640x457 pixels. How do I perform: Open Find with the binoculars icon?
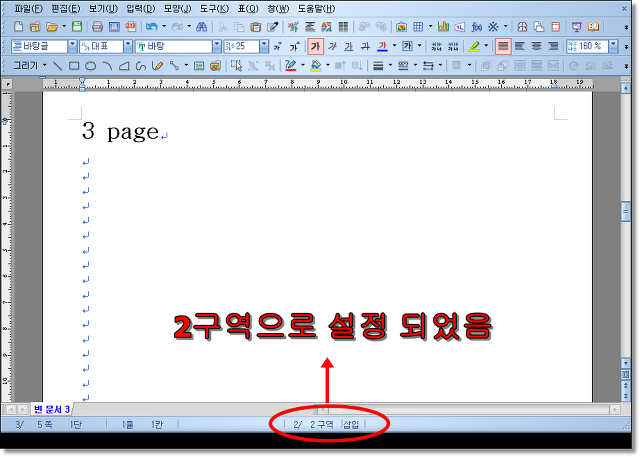pyautogui.click(x=202, y=27)
